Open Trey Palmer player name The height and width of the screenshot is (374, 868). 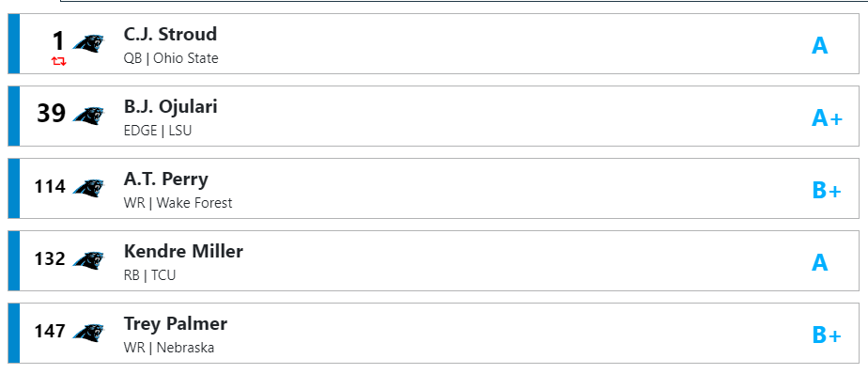pyautogui.click(x=176, y=324)
